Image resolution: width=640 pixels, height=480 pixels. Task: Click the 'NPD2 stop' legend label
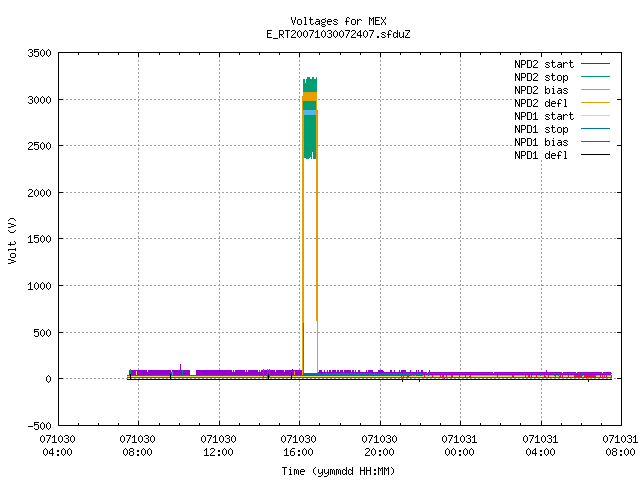click(x=541, y=77)
